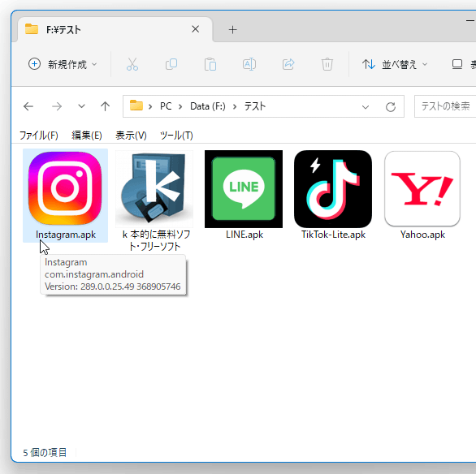Image resolution: width=476 pixels, height=474 pixels.
Task: Go up one folder level
Action: point(105,106)
